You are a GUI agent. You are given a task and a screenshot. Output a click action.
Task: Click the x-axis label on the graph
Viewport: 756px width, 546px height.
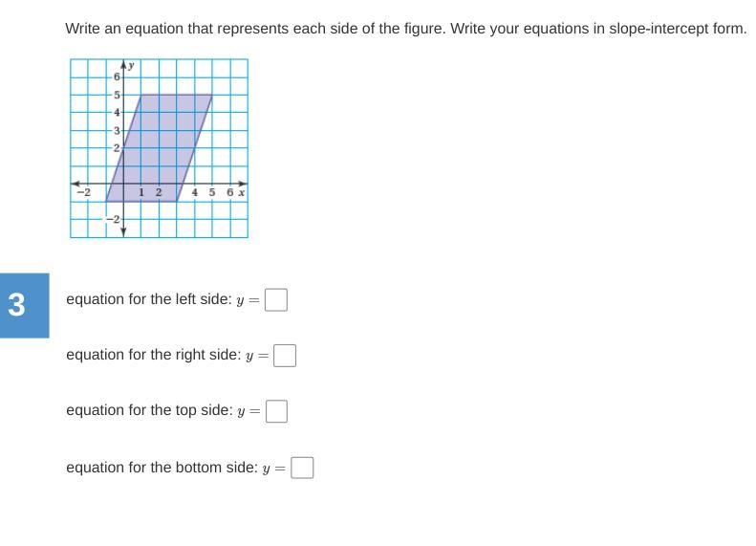point(242,192)
